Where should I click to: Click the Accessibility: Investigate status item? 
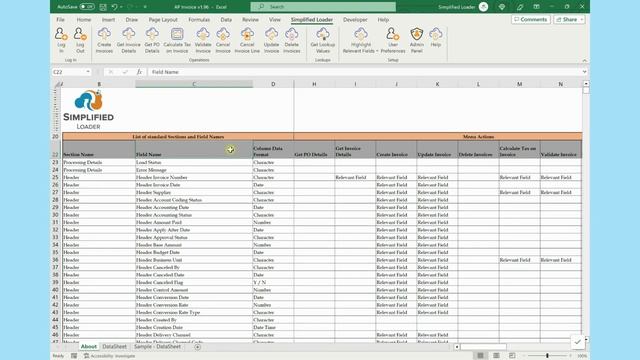coord(109,356)
